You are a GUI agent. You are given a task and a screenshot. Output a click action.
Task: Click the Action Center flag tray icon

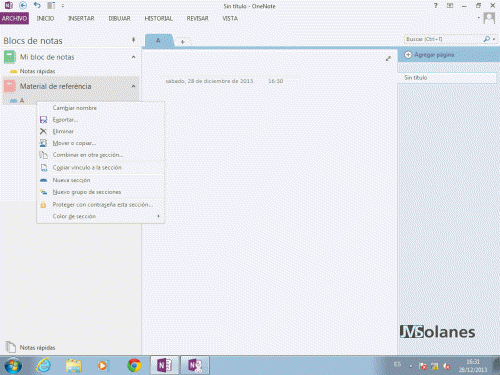(x=423, y=366)
